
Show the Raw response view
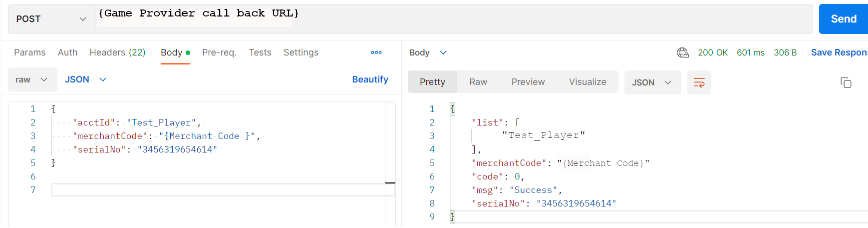[x=478, y=82]
